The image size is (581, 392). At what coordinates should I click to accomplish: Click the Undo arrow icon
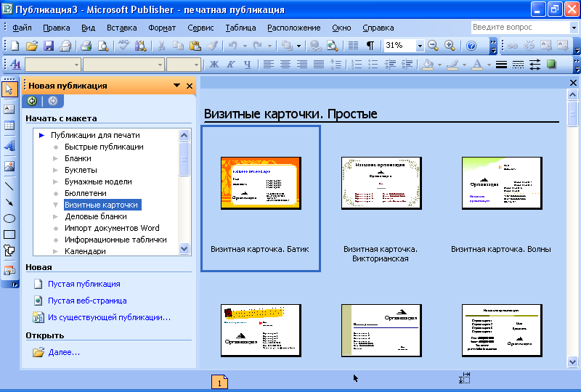tap(232, 46)
